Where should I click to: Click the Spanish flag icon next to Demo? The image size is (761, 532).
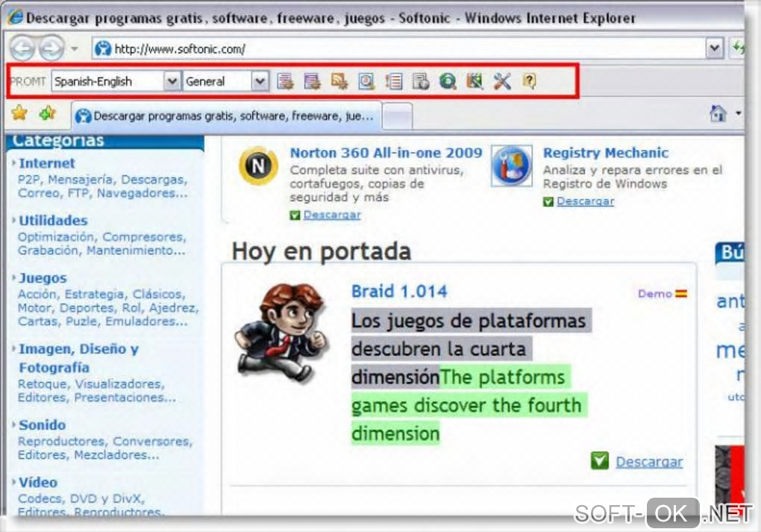(681, 294)
